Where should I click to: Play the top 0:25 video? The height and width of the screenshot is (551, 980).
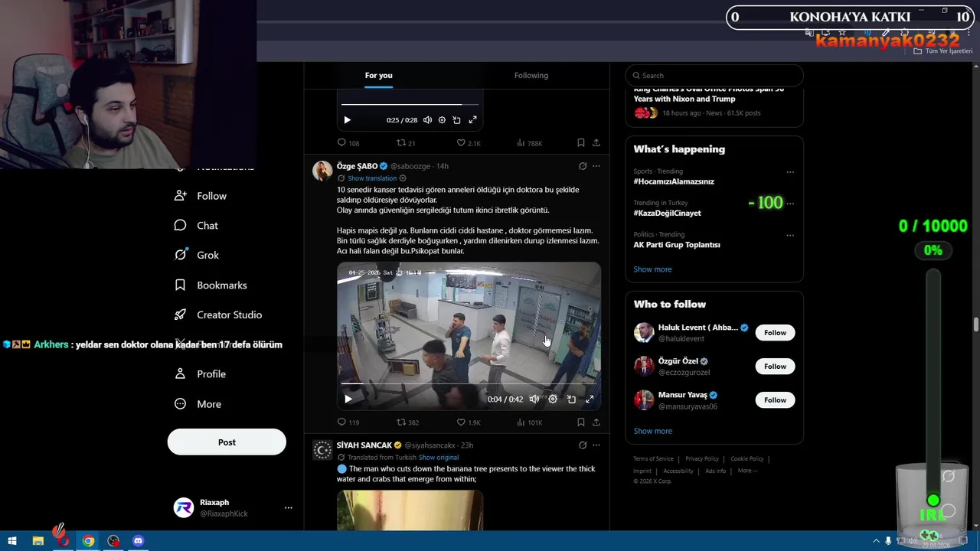click(x=347, y=120)
